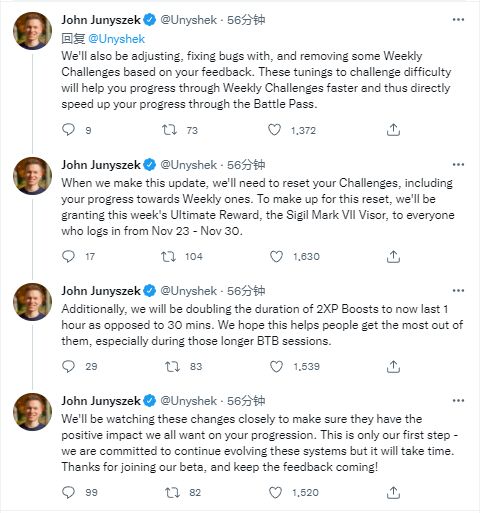Like the tweet with 1,630 likes
Screen dimensions: 482x513
(x=276, y=256)
